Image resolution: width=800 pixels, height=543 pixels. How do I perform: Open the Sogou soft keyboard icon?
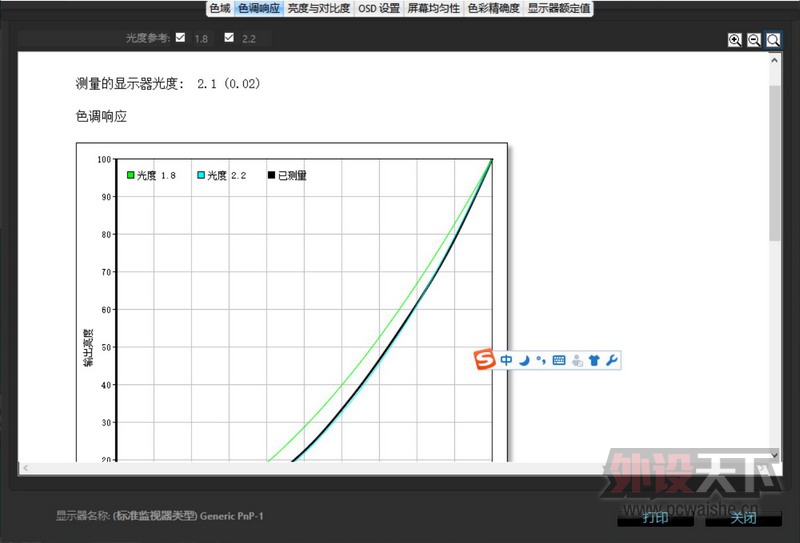pos(559,360)
